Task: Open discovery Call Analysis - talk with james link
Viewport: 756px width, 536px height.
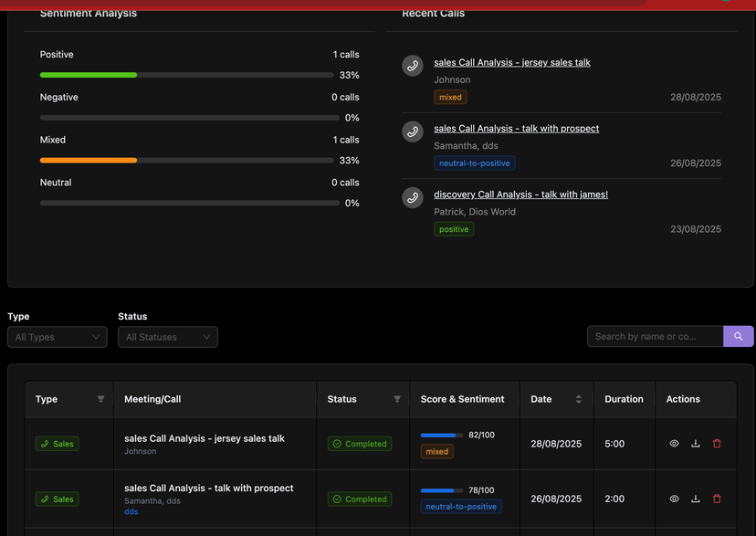Action: (x=520, y=194)
